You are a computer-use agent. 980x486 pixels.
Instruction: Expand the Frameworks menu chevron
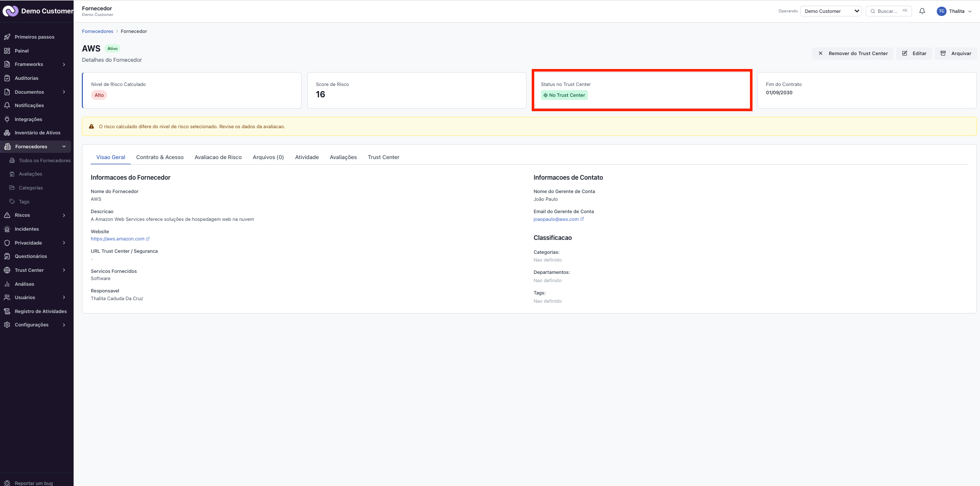[x=64, y=64]
